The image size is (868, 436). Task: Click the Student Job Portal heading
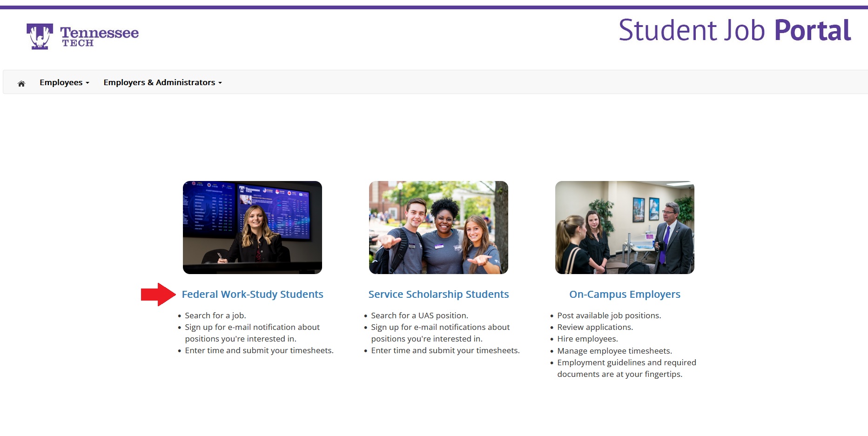coord(734,30)
